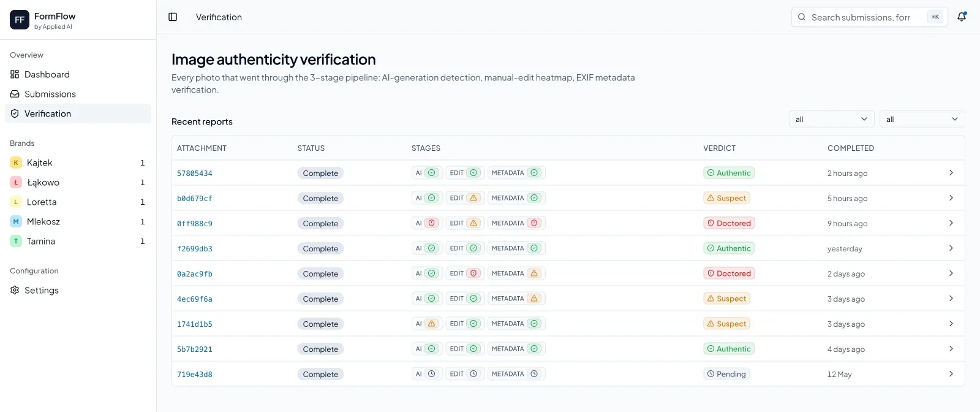Screen dimensions: 980x412
Task: Open Settings in sidebar
Action: click(78, 290)
